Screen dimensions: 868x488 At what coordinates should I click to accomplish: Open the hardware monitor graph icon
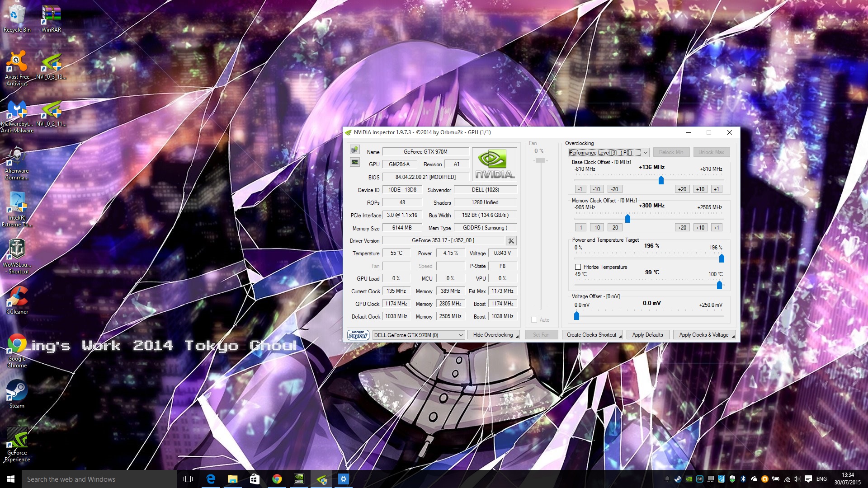pos(355,162)
